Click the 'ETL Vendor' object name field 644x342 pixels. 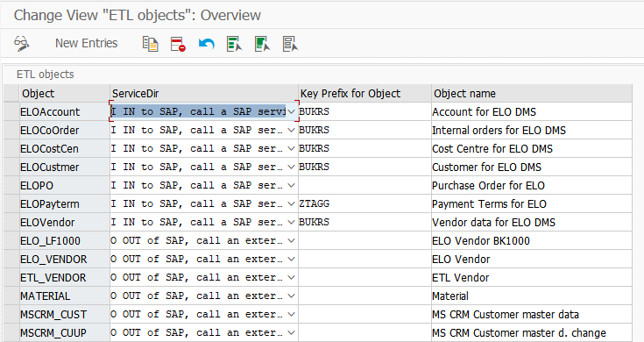click(x=532, y=277)
